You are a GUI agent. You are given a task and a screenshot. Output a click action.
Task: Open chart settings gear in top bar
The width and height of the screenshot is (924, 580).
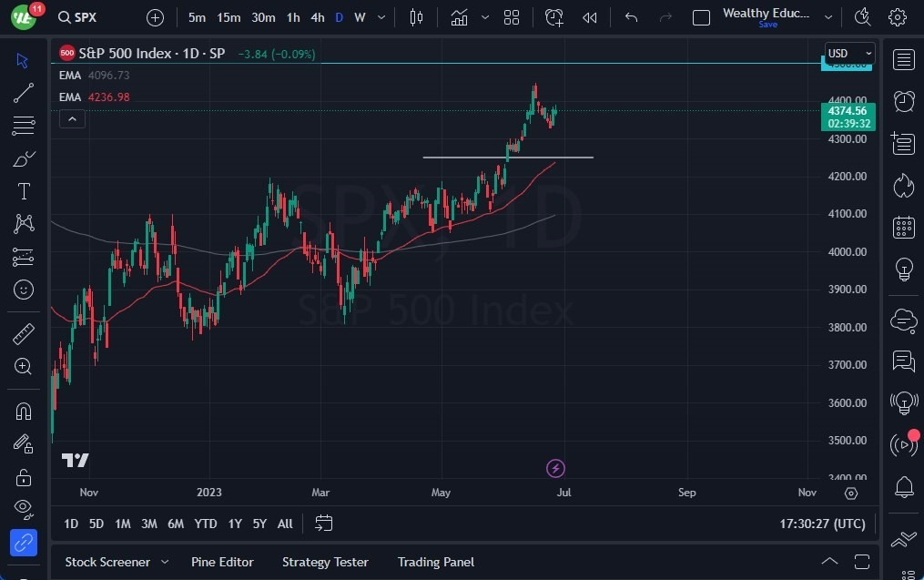click(898, 17)
